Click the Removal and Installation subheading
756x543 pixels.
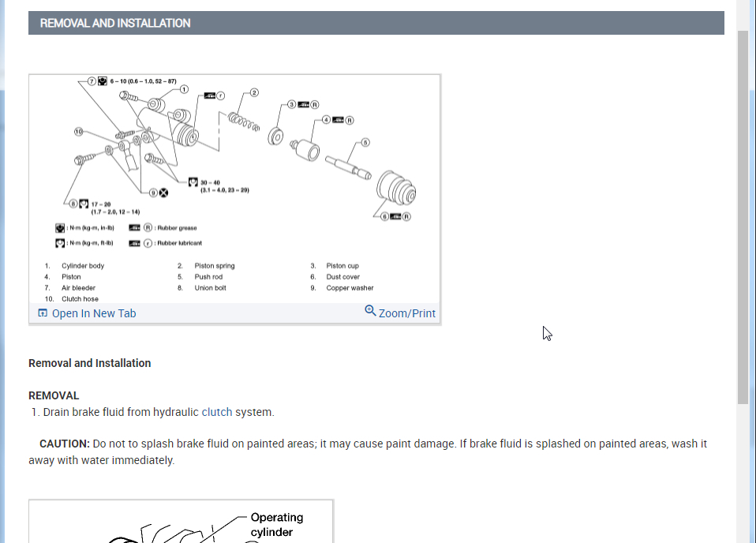click(90, 363)
